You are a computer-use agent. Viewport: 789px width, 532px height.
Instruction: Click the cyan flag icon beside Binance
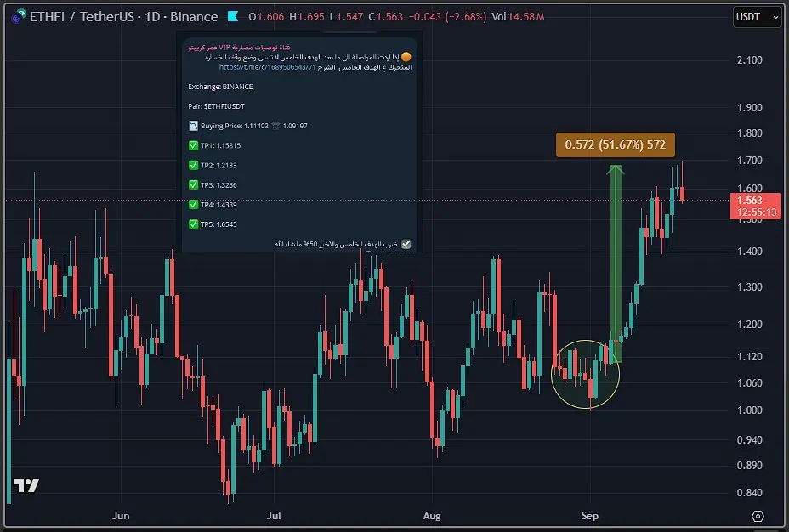click(x=232, y=16)
